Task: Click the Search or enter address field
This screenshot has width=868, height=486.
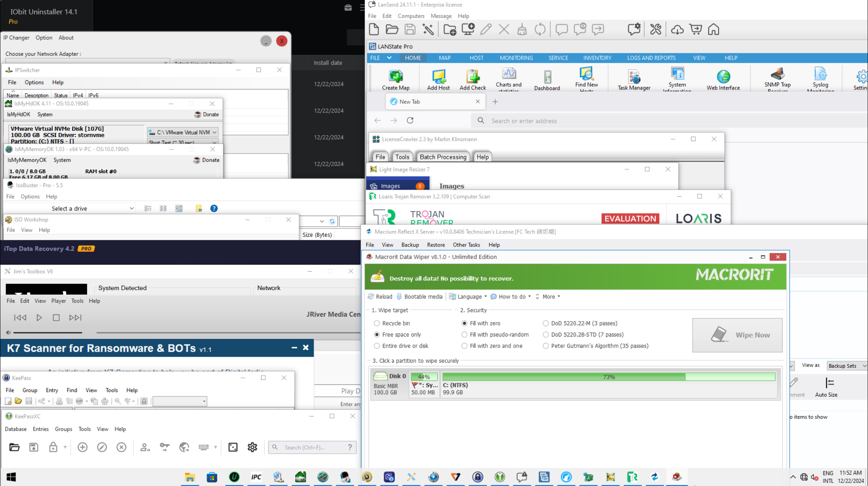Action: tap(670, 121)
